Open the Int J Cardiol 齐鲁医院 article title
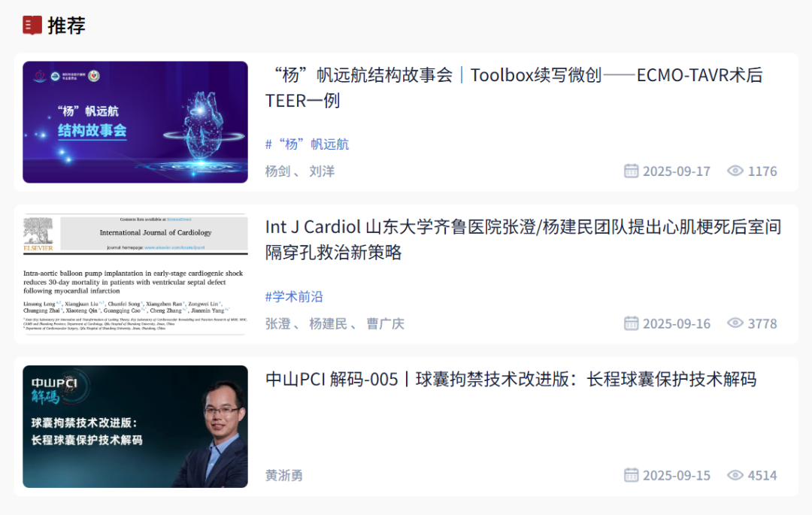 [523, 239]
